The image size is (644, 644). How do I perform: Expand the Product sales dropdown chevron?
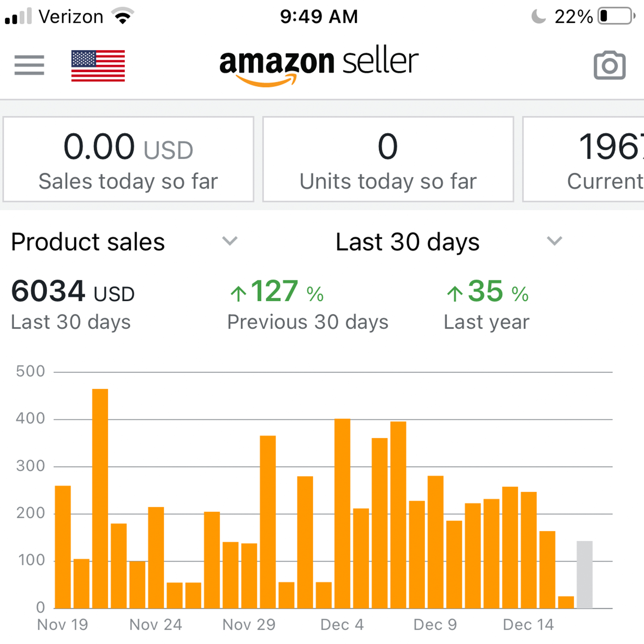pos(230,241)
